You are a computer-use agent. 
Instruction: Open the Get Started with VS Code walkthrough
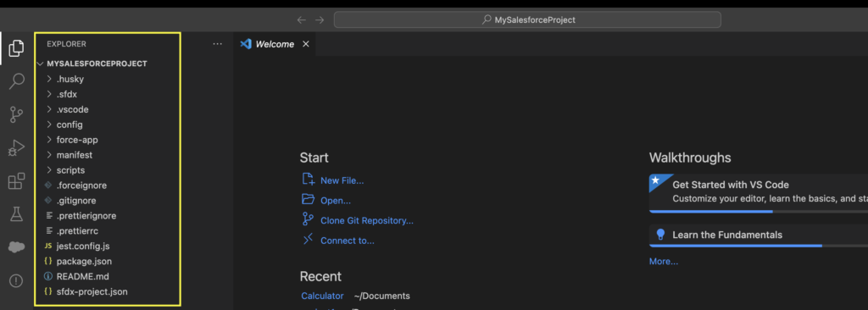[x=759, y=192]
